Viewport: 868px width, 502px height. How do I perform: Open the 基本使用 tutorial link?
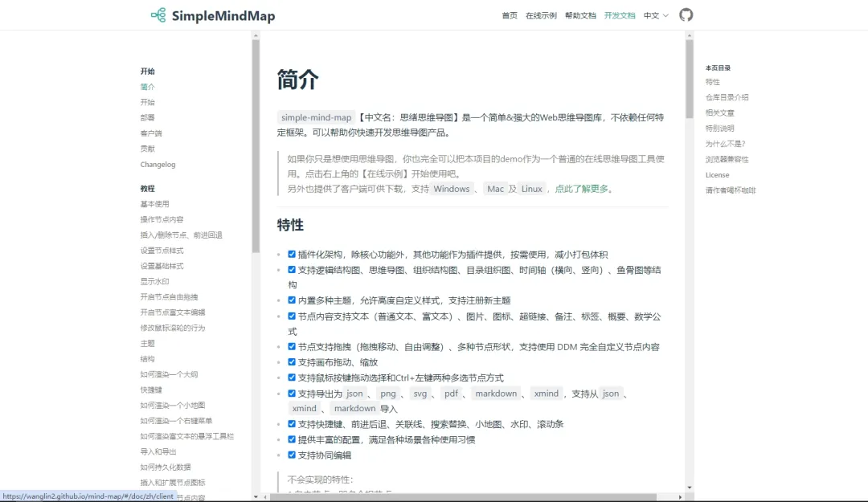click(154, 204)
